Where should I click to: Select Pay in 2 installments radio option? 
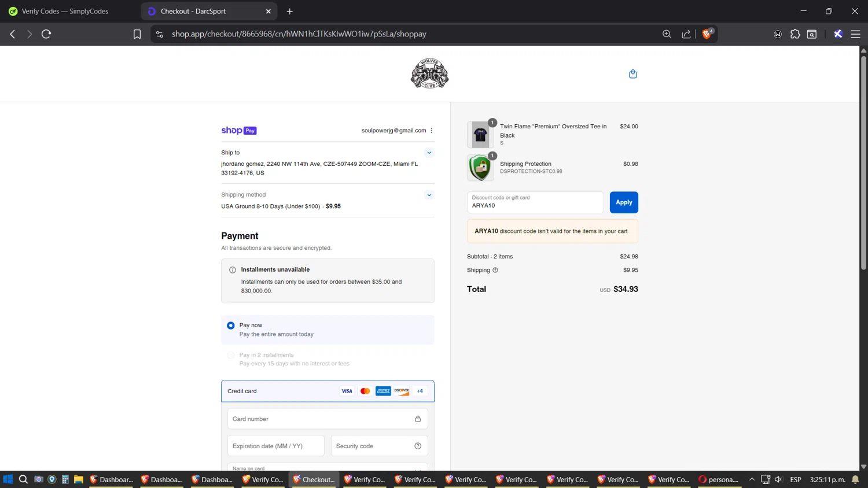click(x=231, y=355)
